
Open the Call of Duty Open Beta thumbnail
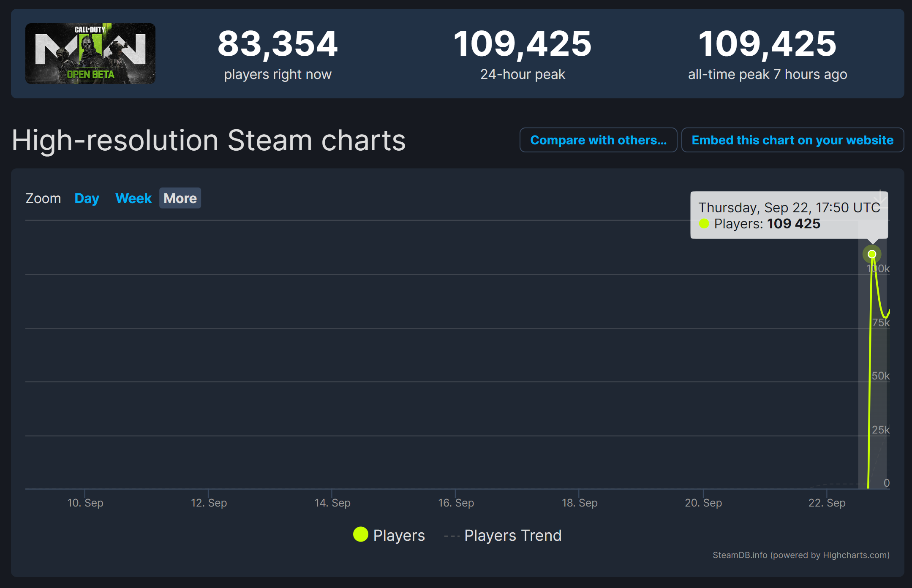tap(90, 54)
